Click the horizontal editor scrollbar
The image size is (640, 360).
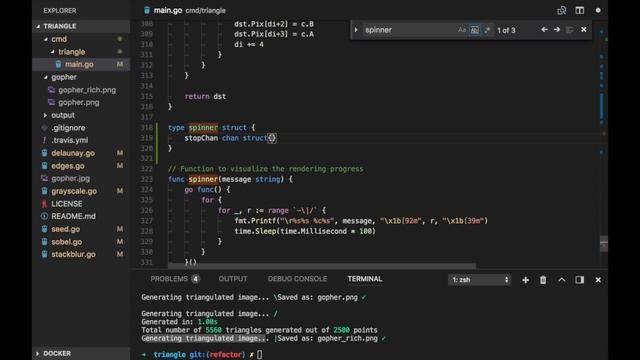(322, 266)
